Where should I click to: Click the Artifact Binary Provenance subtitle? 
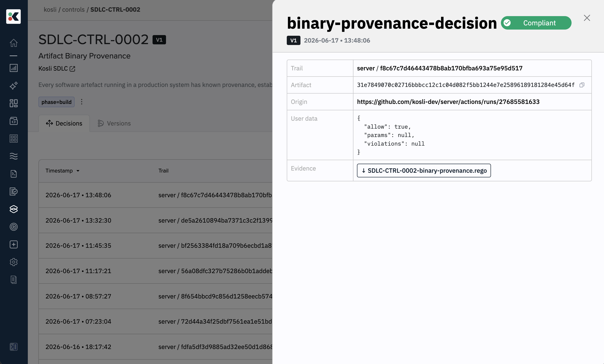point(84,56)
